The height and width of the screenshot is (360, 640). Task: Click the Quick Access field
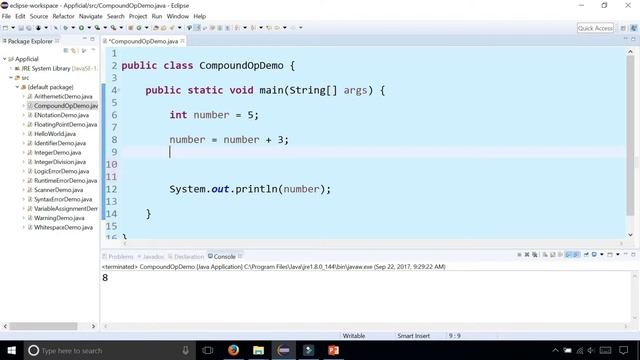coord(595,28)
